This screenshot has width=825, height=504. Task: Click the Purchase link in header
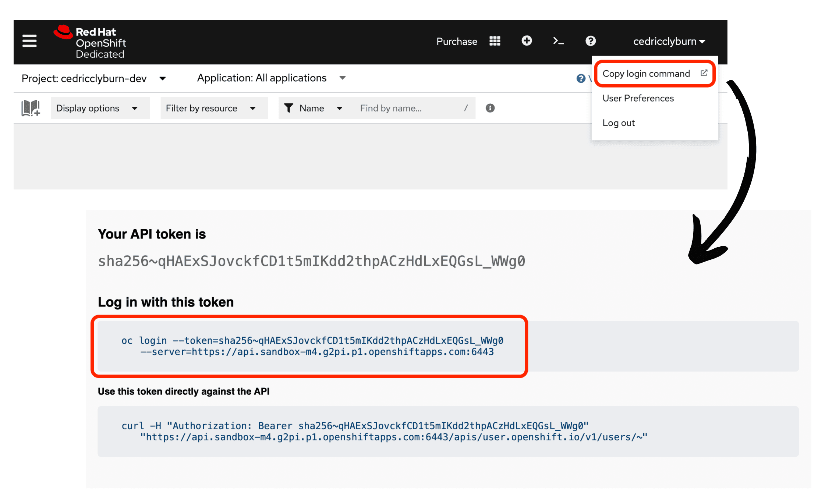457,41
